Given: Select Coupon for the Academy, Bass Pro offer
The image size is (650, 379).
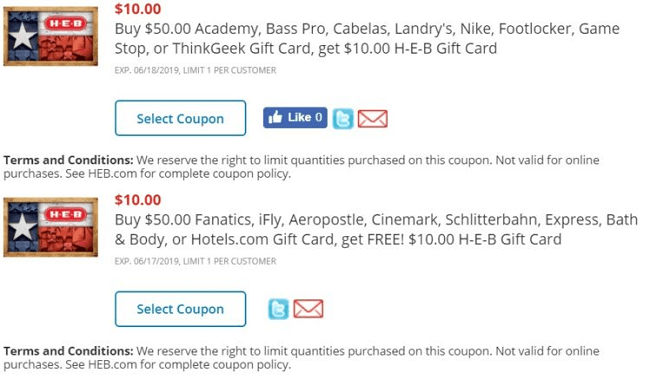Looking at the screenshot, I should pyautogui.click(x=180, y=118).
